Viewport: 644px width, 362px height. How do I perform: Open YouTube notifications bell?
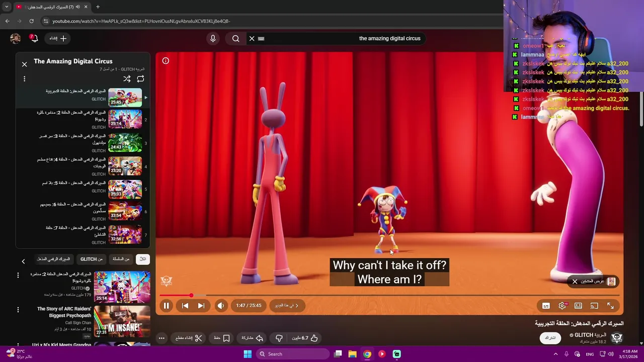(34, 38)
